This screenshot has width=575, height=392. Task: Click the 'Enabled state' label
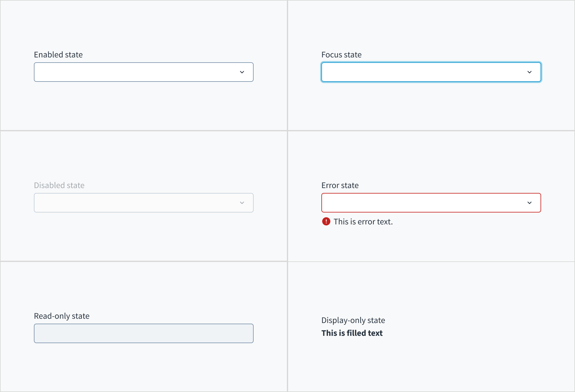58,54
